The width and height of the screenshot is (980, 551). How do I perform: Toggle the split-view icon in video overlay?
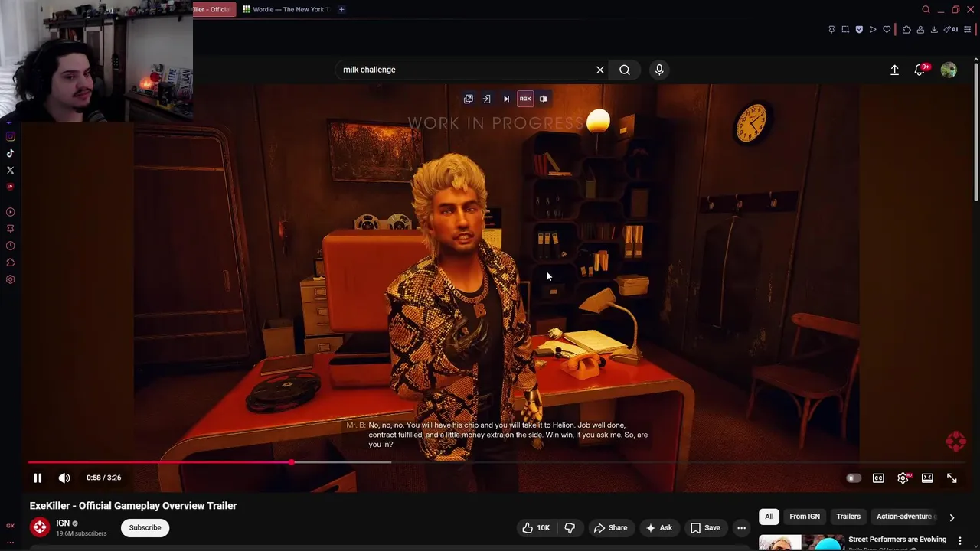coord(544,99)
